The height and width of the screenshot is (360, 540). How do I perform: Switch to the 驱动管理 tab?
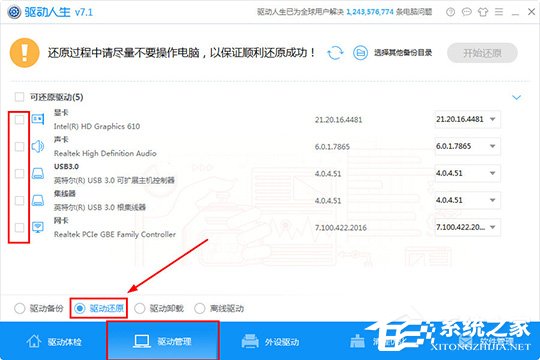pyautogui.click(x=163, y=341)
